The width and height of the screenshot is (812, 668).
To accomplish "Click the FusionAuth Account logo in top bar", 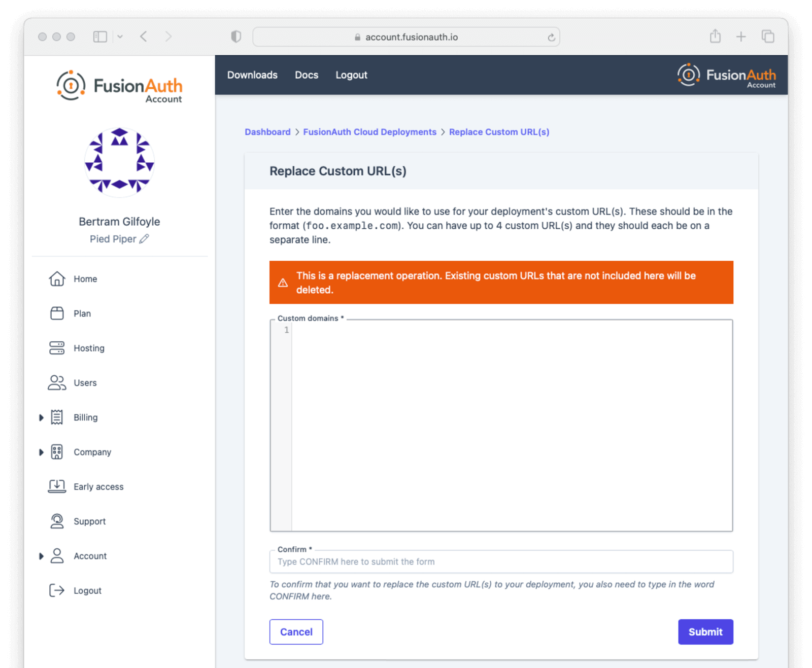I will (726, 75).
